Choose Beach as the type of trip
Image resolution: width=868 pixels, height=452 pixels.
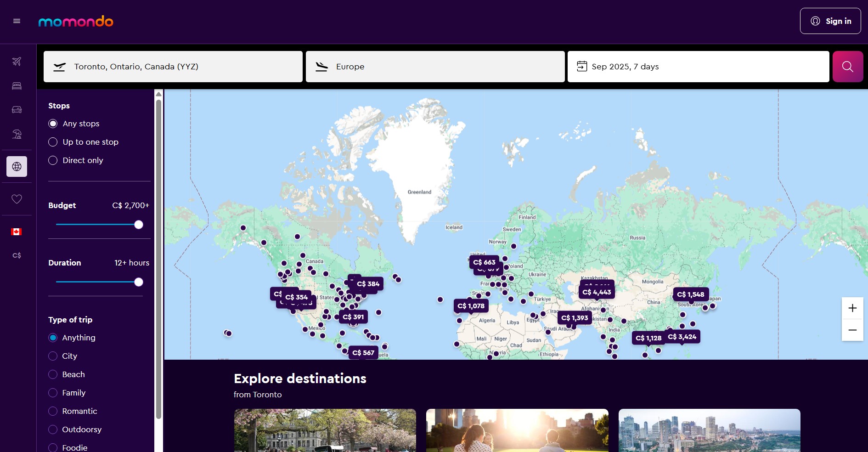[x=52, y=374]
